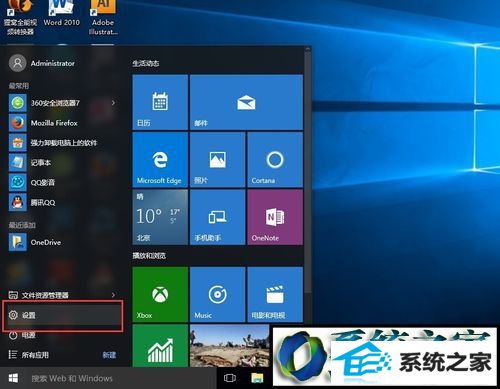Open the Xbox tile
This screenshot has height=389, width=500.
[x=160, y=294]
